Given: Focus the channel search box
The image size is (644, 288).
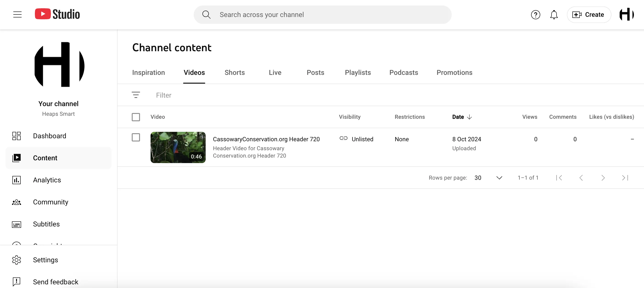Looking at the screenshot, I should click(322, 14).
